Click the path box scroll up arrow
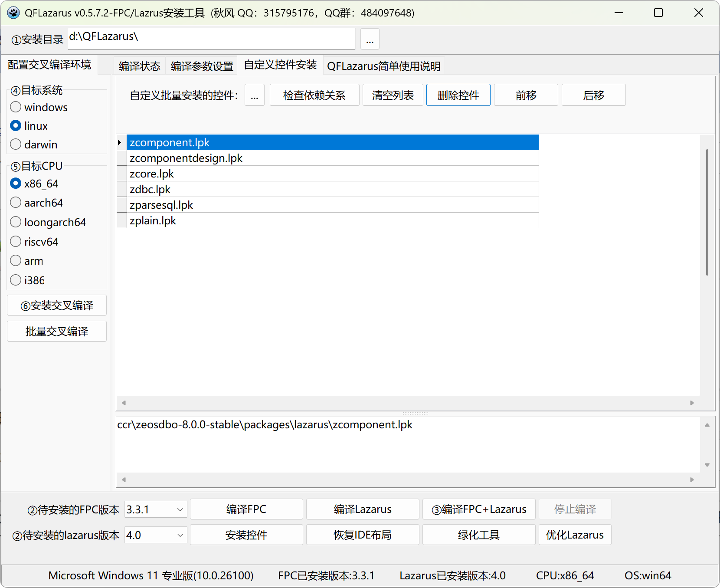Image resolution: width=720 pixels, height=588 pixels. 707,425
